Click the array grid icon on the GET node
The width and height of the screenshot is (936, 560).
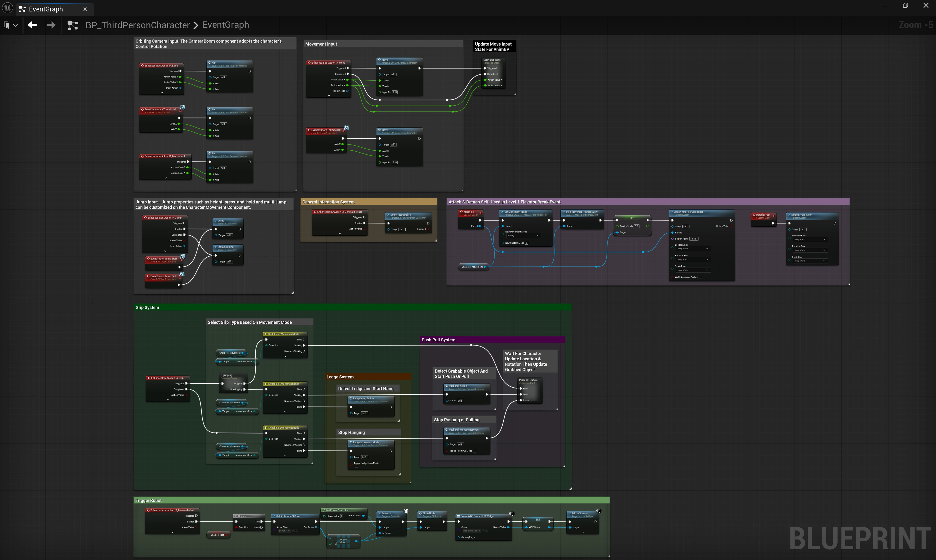point(330,539)
